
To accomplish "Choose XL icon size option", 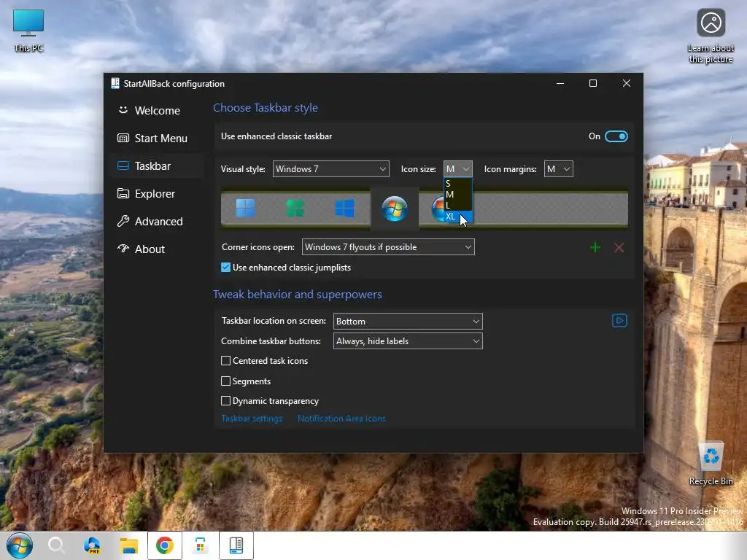I will 458,216.
